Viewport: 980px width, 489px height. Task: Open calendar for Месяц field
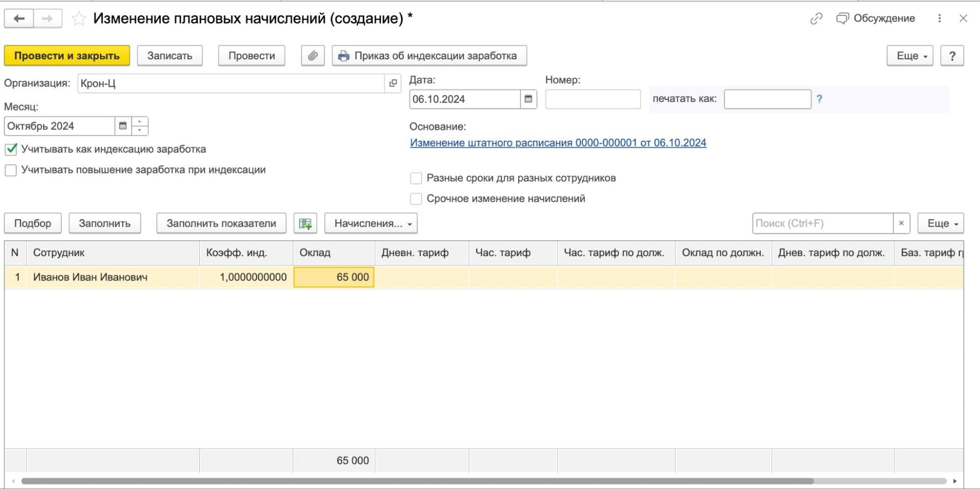tap(123, 126)
